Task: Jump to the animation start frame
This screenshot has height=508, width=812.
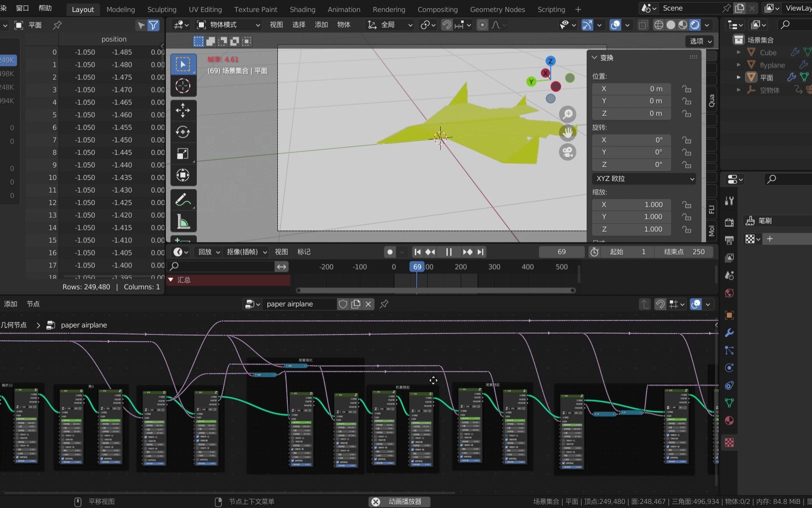Action: pyautogui.click(x=418, y=252)
